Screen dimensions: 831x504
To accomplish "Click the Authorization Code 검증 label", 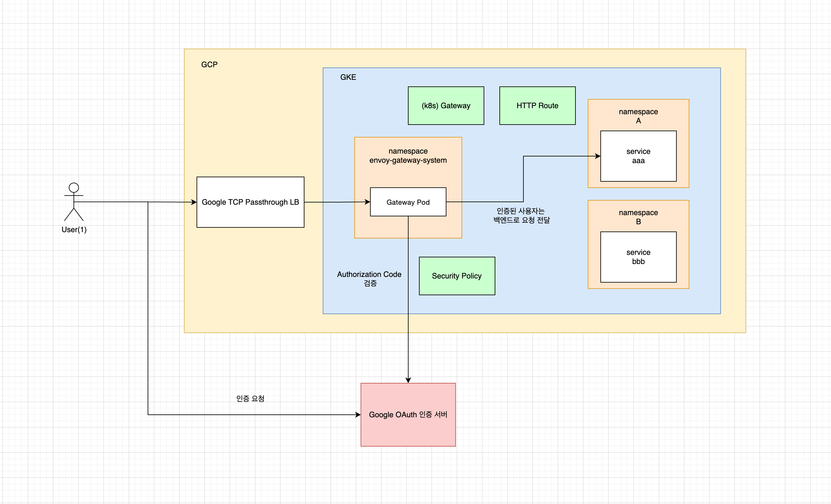I will coord(369,278).
